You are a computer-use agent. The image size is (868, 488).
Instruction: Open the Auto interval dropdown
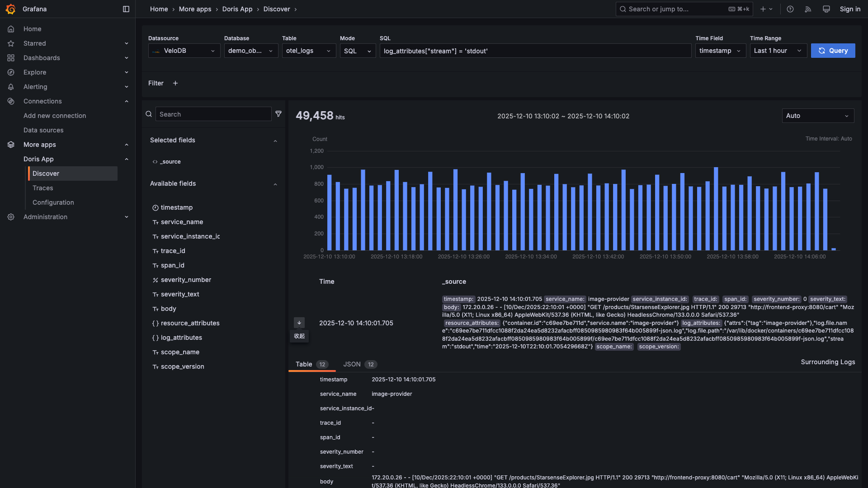818,116
